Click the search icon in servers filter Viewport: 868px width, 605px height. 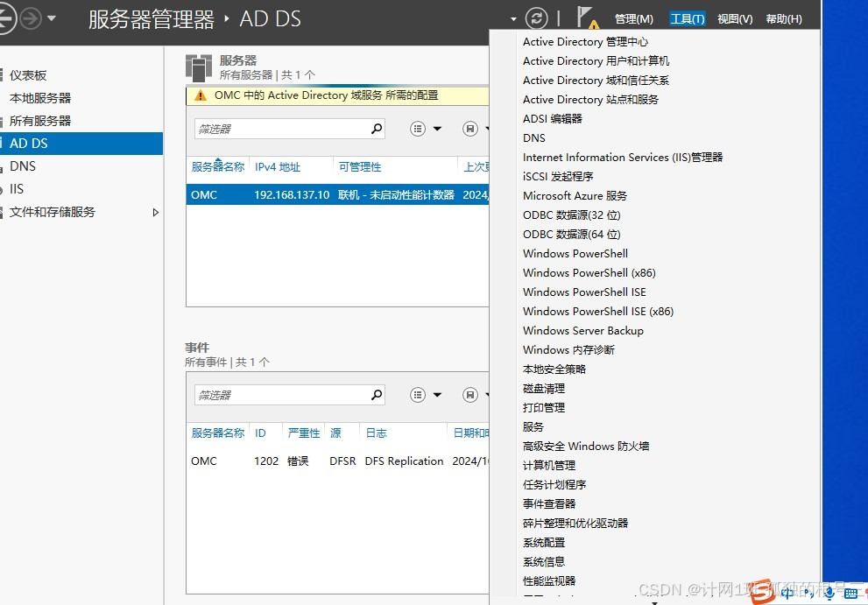(377, 129)
